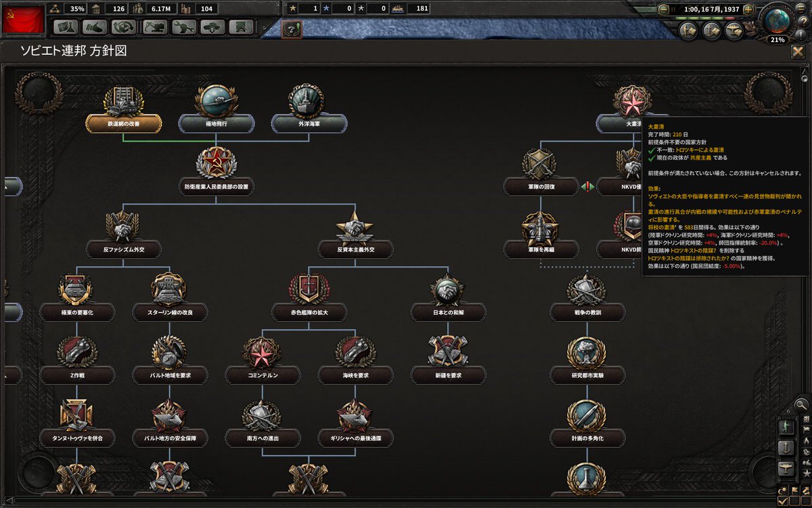Image resolution: width=812 pixels, height=508 pixels.
Task: Open the Logistics tab in top bar
Action: [x=241, y=28]
